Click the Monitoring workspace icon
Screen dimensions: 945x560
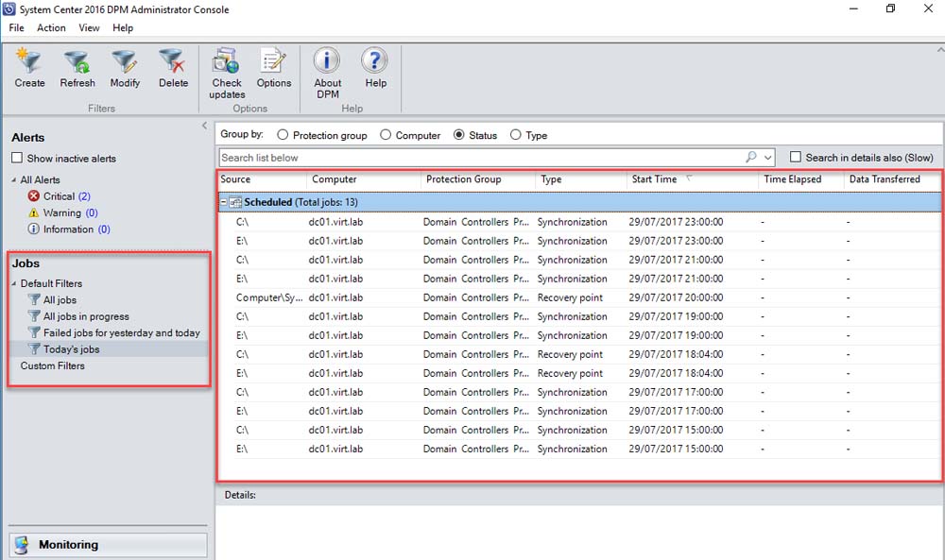click(x=22, y=544)
